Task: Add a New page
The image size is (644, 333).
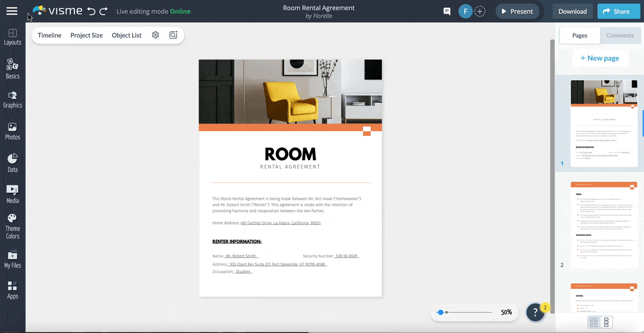Action: coord(601,58)
